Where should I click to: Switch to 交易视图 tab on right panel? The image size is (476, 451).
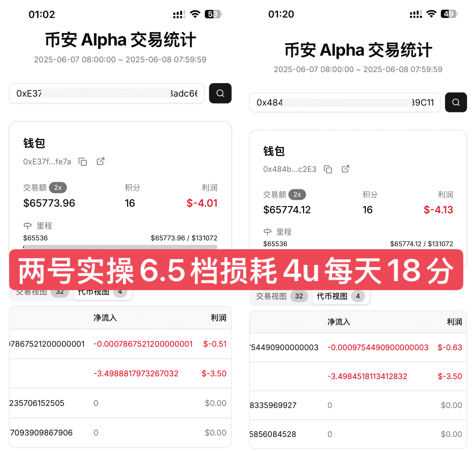click(x=281, y=296)
